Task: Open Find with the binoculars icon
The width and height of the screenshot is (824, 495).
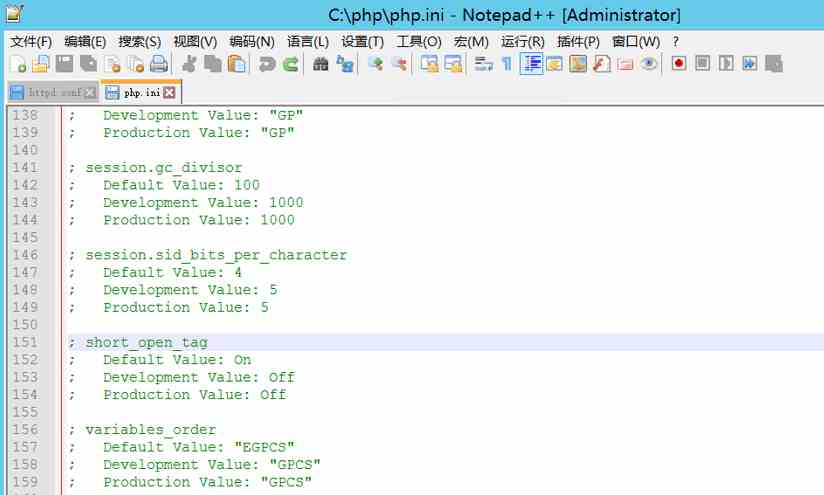Action: click(321, 64)
